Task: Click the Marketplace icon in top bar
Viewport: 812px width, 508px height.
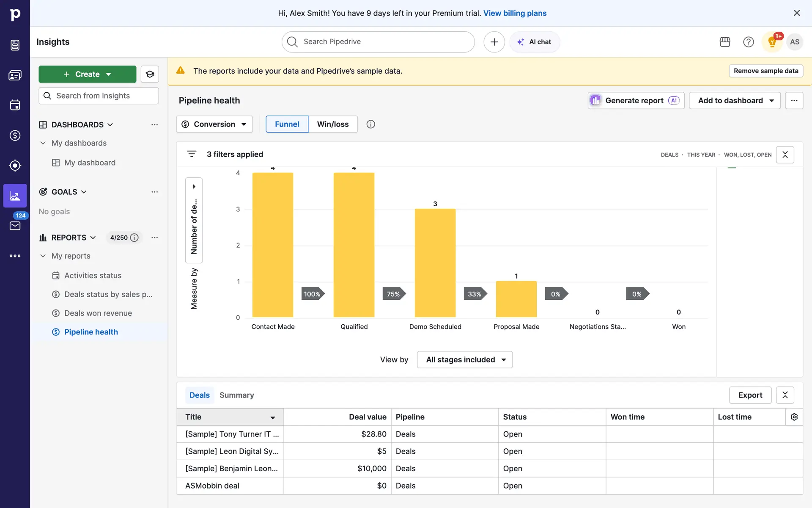Action: click(x=725, y=42)
